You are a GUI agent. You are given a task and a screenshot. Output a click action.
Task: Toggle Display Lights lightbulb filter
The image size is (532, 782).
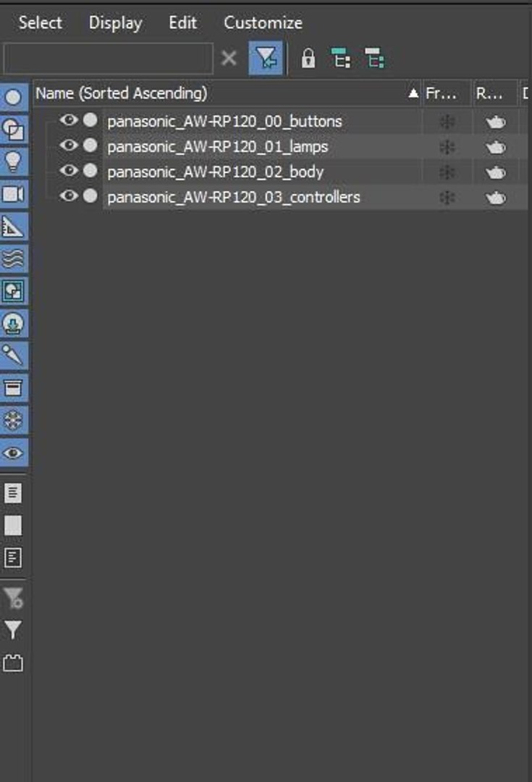(x=13, y=161)
